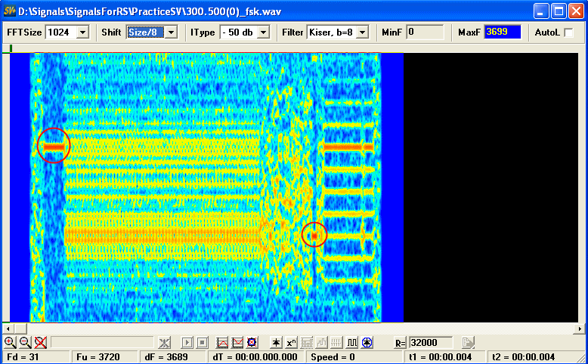Open the FFTSize dropdown showing 1024

coord(82,32)
